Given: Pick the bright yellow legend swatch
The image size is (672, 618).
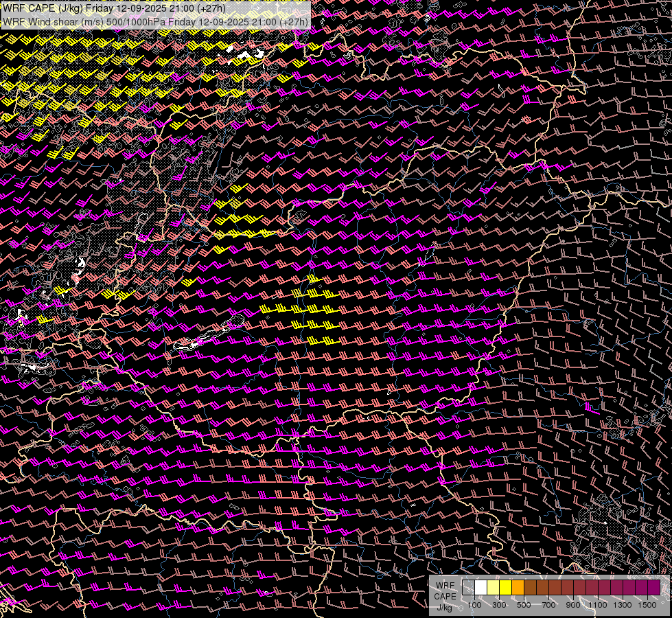Looking at the screenshot, I should coord(505,587).
